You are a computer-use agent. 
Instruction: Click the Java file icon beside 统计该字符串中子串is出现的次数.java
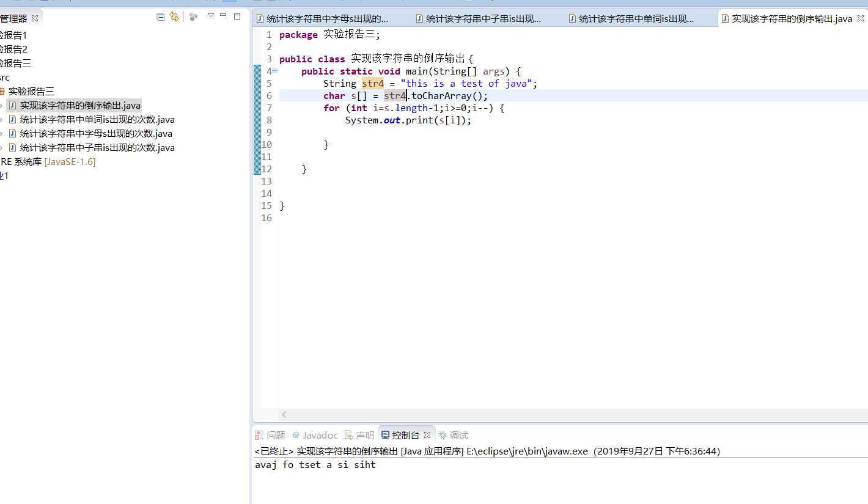(x=12, y=148)
